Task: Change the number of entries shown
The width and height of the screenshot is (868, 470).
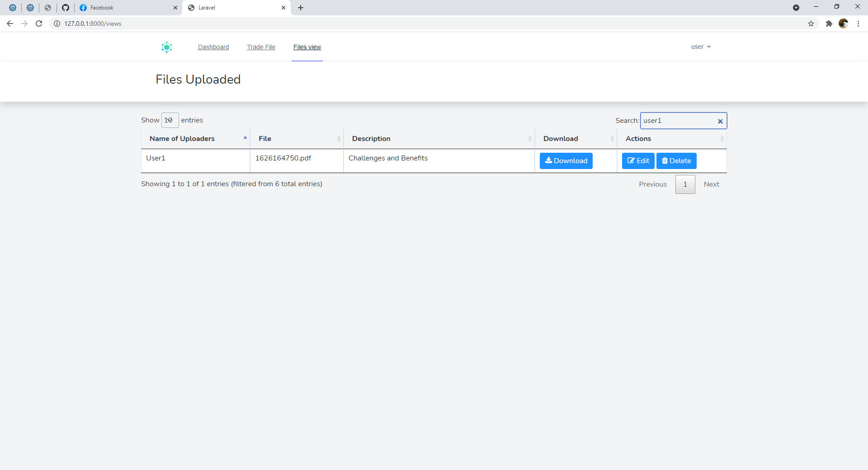Action: click(x=170, y=120)
